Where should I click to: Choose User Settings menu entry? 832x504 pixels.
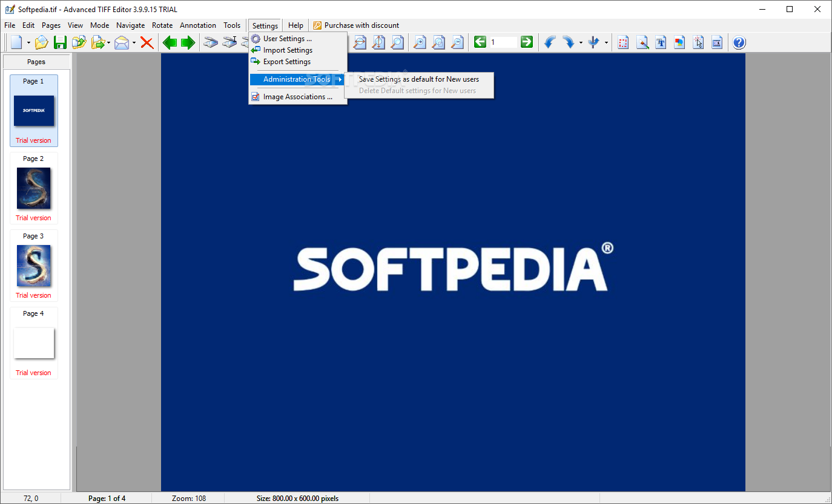point(298,39)
